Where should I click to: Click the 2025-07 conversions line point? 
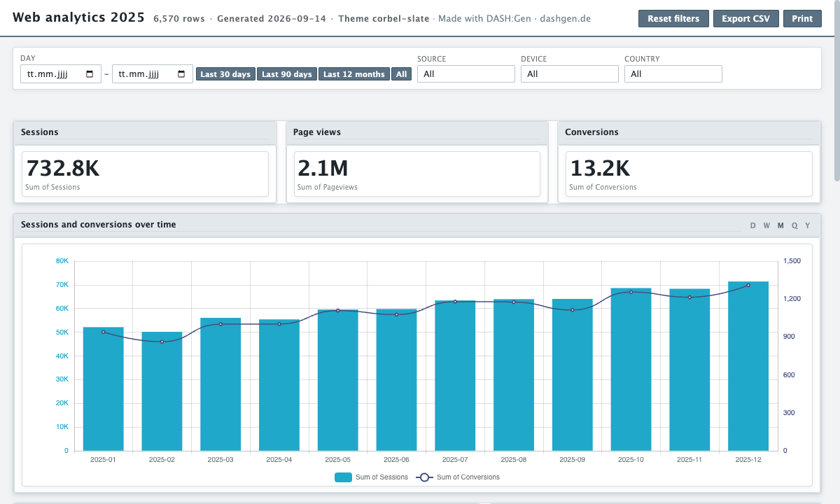coord(455,302)
